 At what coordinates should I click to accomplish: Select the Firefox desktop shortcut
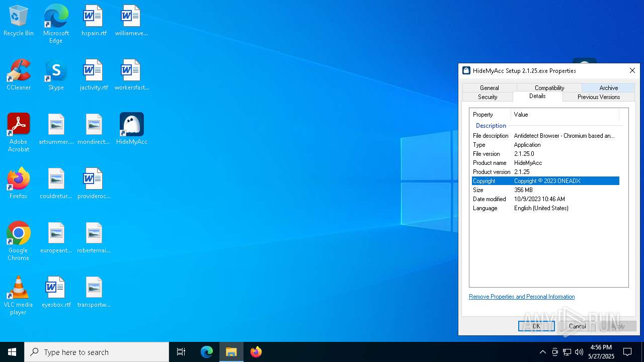(x=19, y=184)
